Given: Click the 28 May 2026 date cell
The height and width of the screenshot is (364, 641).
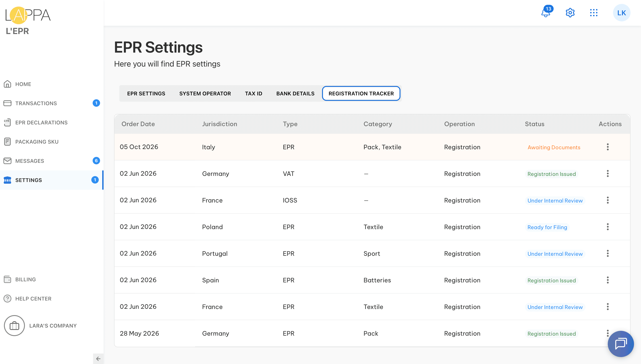Looking at the screenshot, I should click(139, 333).
